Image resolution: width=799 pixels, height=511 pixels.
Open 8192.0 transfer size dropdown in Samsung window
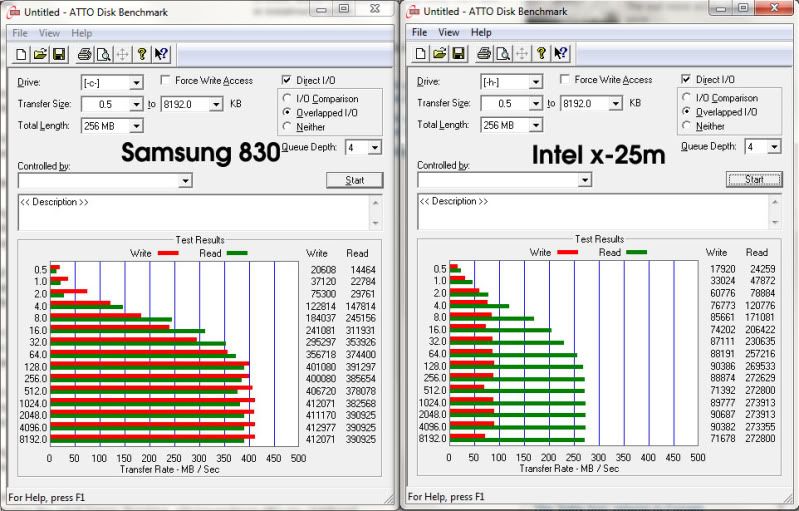point(216,104)
